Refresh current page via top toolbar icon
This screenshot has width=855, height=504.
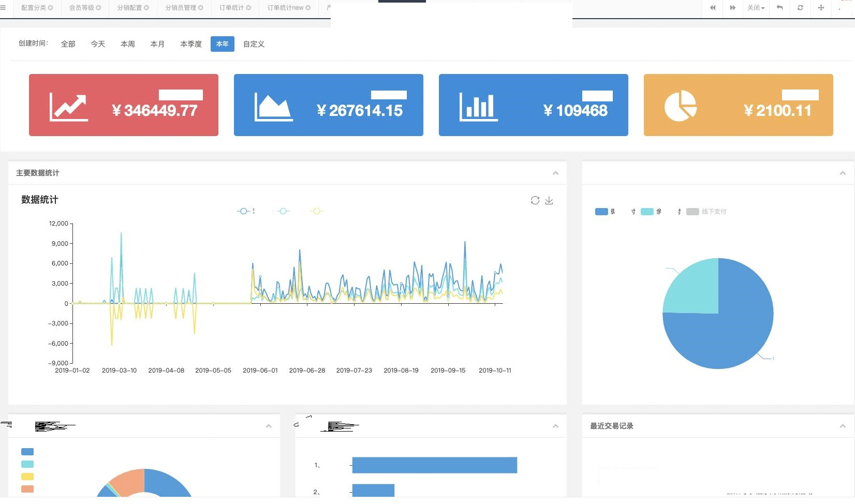tap(800, 8)
